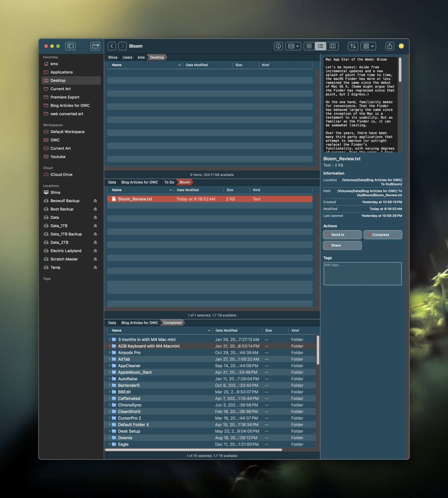Expand the ChronoSync folder
This screenshot has height=498, width=448.
109,405
